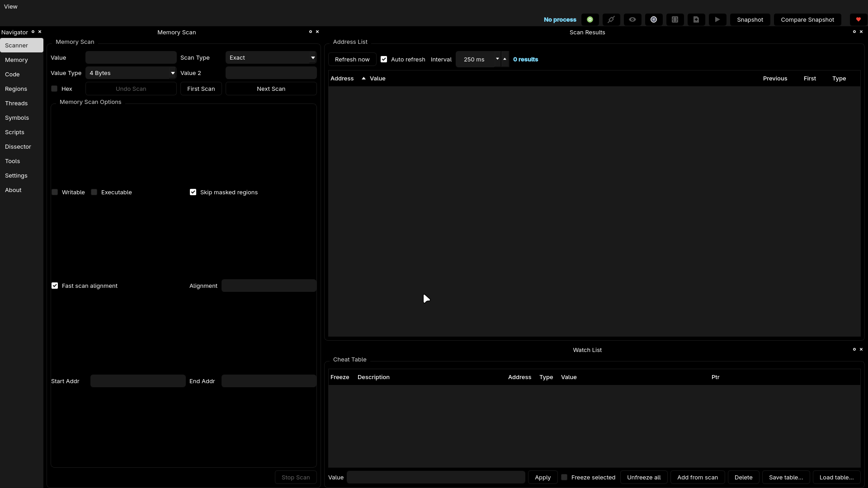Click the End Addr input field
This screenshot has height=488, width=868.
coord(269,381)
